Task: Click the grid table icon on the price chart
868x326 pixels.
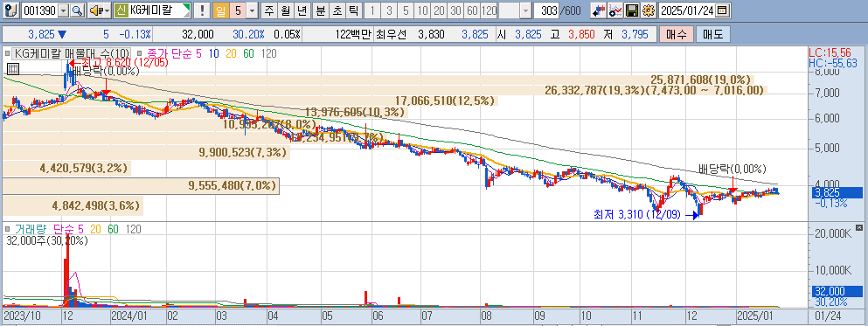Action: (12, 69)
